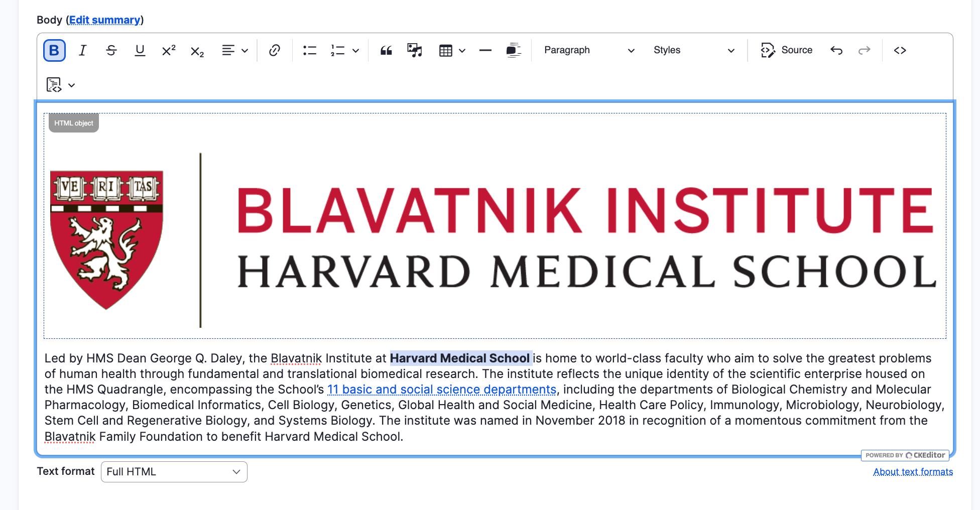This screenshot has height=510, width=980.
Task: Click the text wrap media icon
Action: [514, 50]
